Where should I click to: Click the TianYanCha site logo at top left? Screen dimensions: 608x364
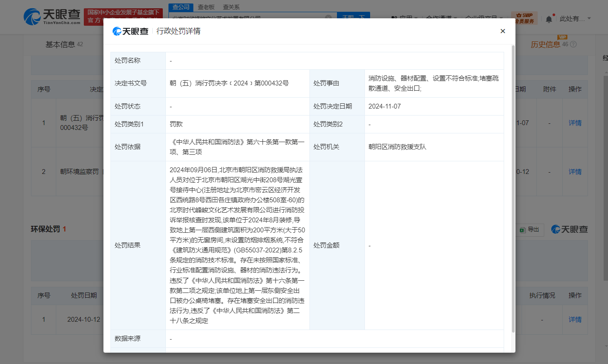point(52,17)
